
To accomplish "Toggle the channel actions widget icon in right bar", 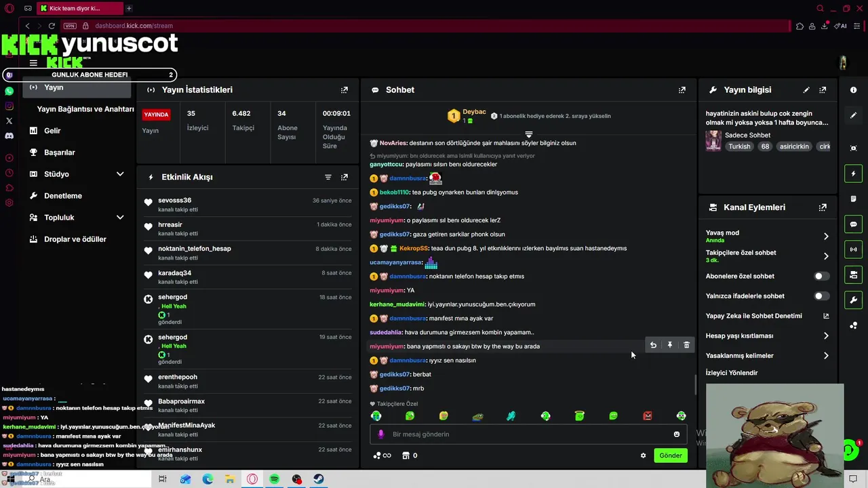I will [x=854, y=274].
